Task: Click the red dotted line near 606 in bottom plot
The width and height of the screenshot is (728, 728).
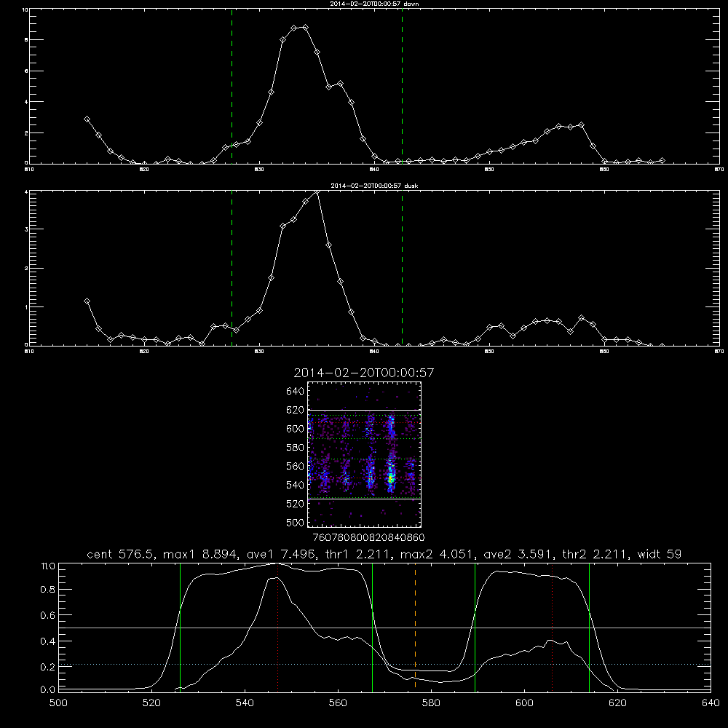Action: click(552, 627)
